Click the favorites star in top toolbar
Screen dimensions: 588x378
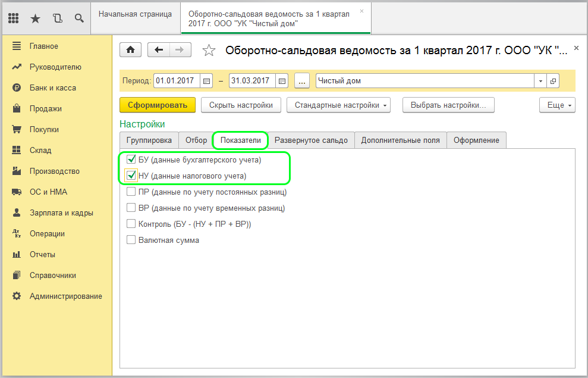(35, 18)
